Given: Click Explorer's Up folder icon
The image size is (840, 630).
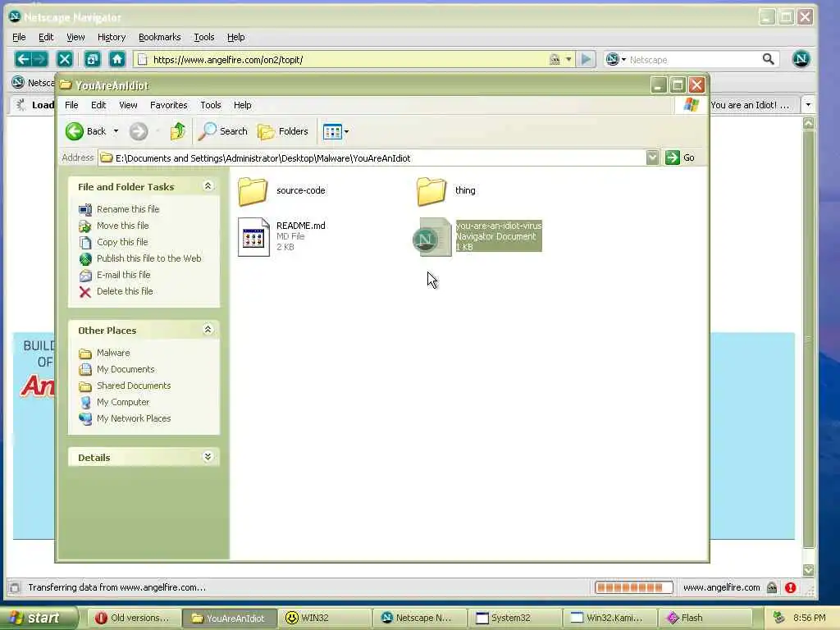Looking at the screenshot, I should click(178, 131).
